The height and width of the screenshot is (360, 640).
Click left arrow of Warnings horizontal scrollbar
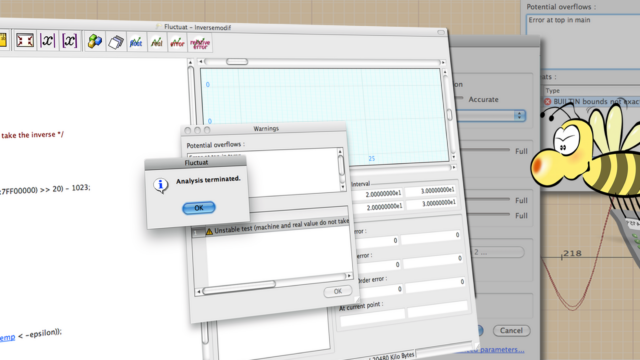(199, 291)
